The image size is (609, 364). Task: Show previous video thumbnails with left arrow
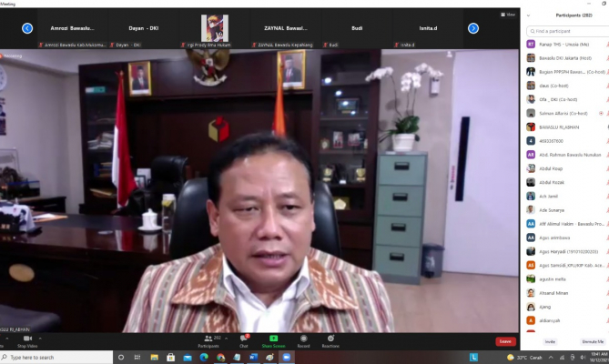[27, 28]
